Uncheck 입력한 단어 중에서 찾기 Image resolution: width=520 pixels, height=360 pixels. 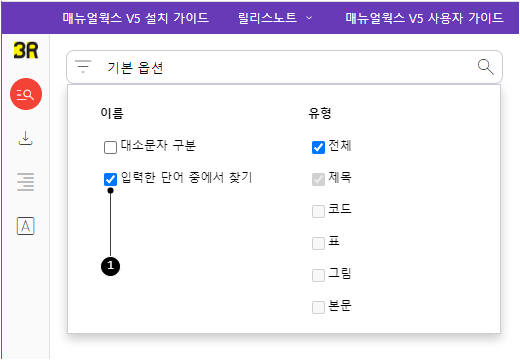pyautogui.click(x=110, y=179)
